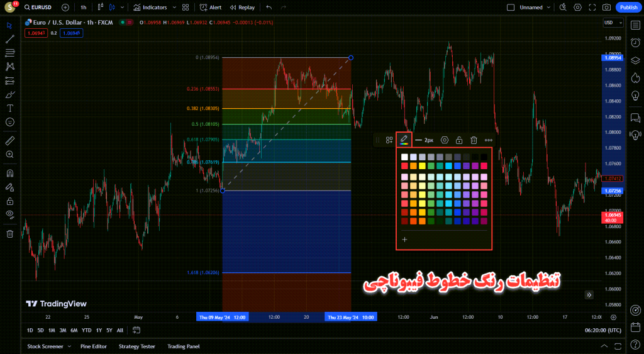
Task: Select the zoom in tool
Action: click(10, 155)
